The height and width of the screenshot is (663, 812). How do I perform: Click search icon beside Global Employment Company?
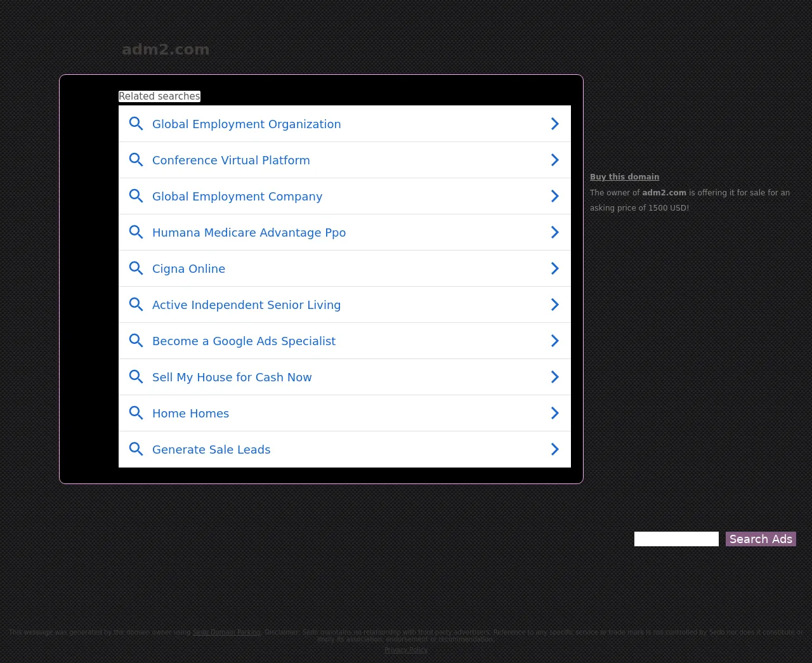[136, 196]
